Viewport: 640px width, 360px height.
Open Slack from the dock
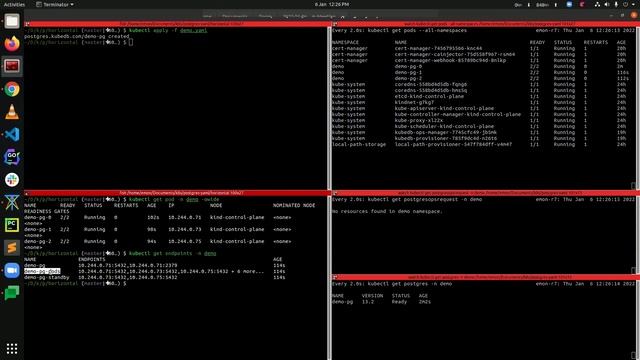click(x=12, y=180)
